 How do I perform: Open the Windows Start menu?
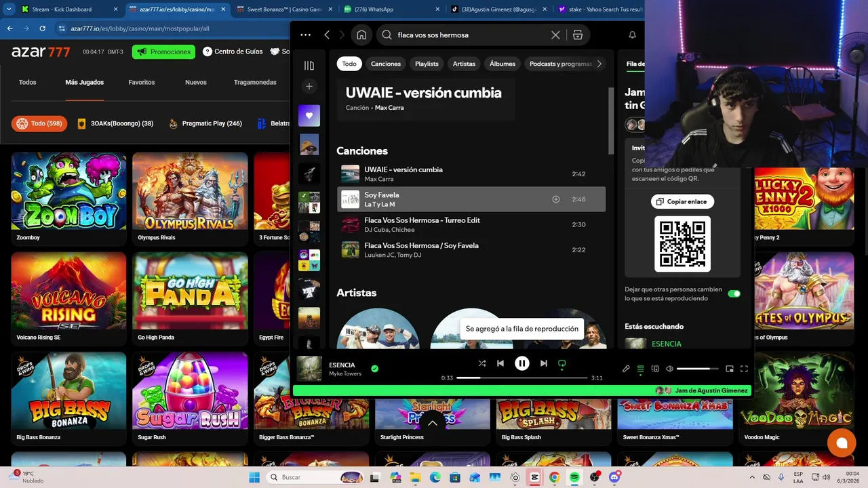(x=254, y=477)
